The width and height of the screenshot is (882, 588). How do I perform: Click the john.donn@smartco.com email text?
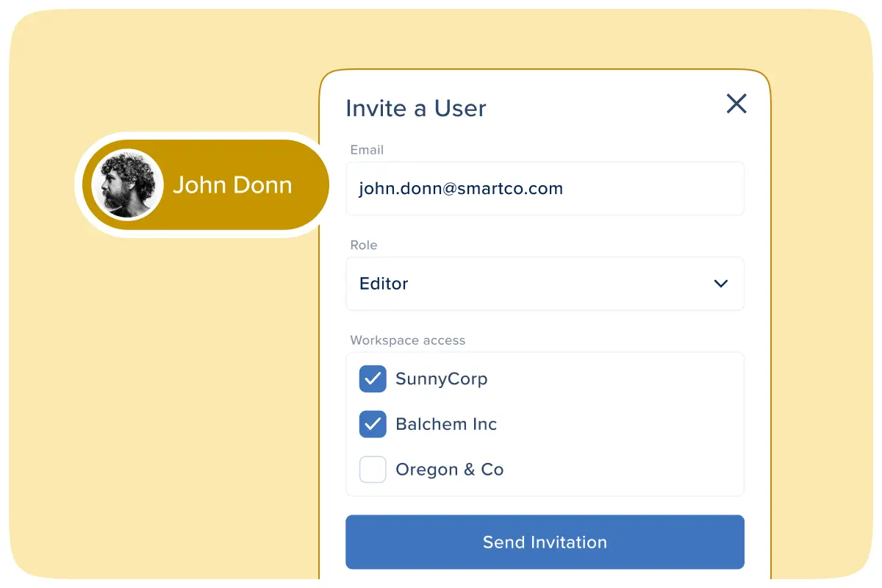click(x=461, y=189)
